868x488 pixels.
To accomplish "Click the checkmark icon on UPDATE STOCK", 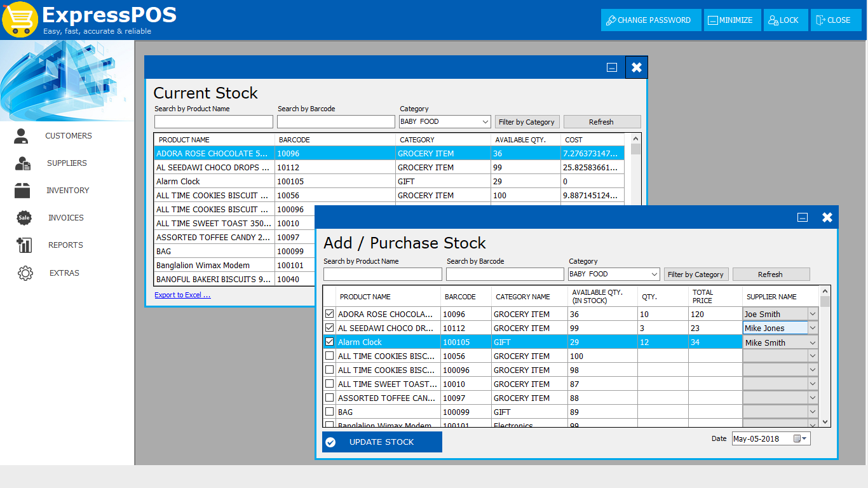I will click(331, 442).
